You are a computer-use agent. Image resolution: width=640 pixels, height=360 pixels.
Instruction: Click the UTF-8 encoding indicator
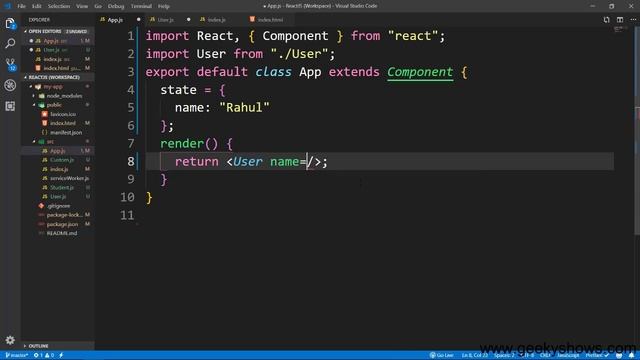(x=528, y=355)
